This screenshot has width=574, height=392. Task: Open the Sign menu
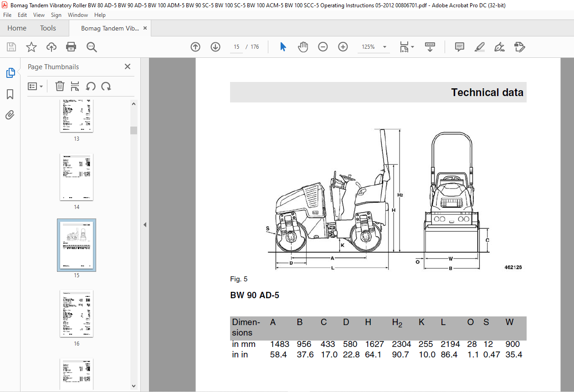(56, 15)
